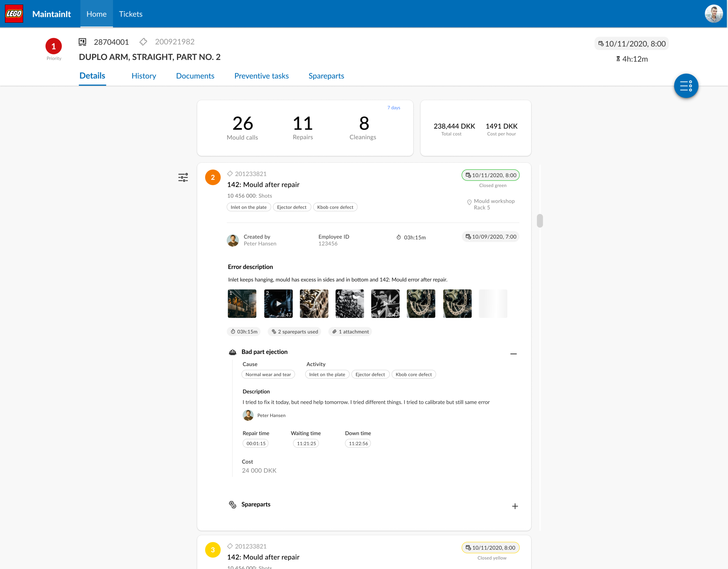Viewport: 728px width, 569px height.
Task: Open image thumbnail 3
Action: pos(314,304)
